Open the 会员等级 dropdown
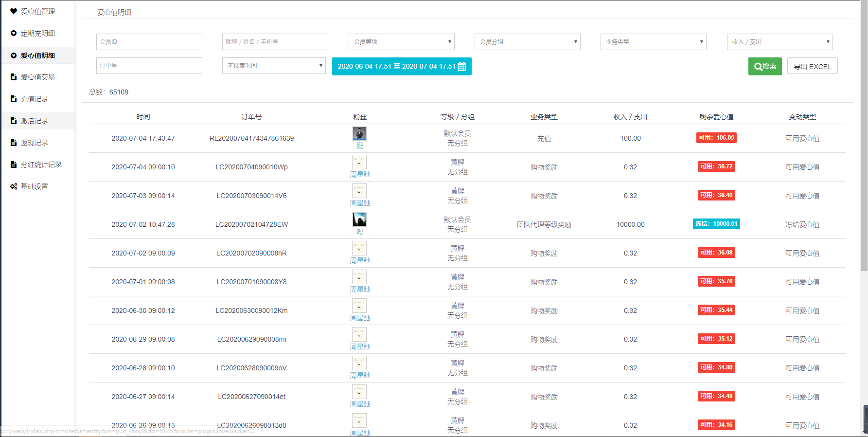 [401, 42]
